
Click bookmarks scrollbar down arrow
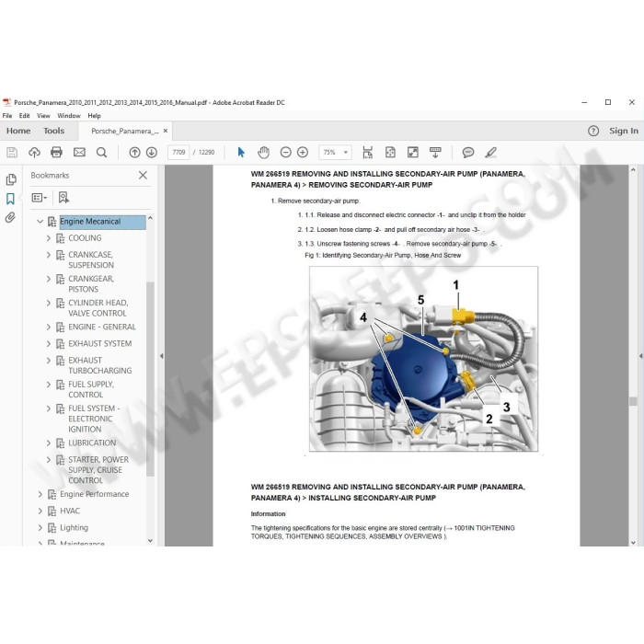[x=150, y=541]
